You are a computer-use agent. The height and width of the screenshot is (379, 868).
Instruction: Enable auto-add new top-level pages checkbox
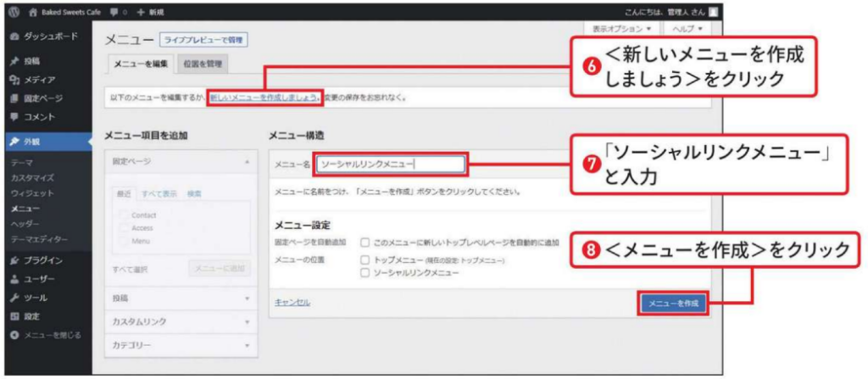point(364,242)
